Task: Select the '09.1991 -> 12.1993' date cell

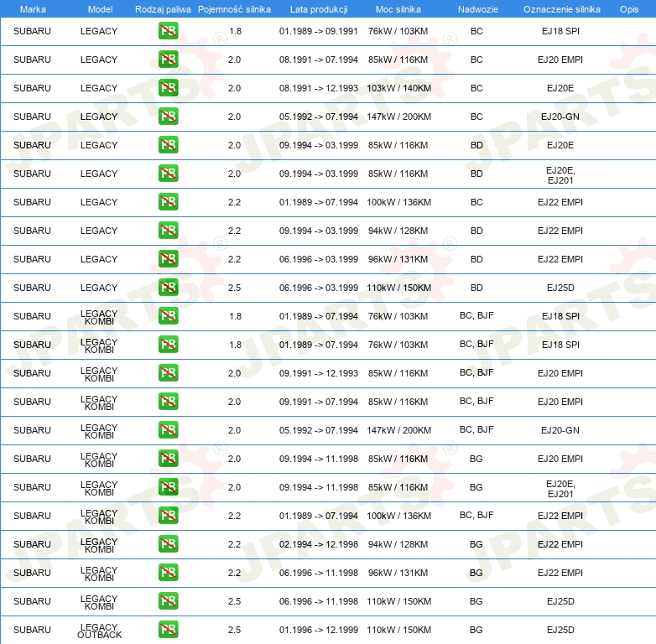Action: pos(319,373)
